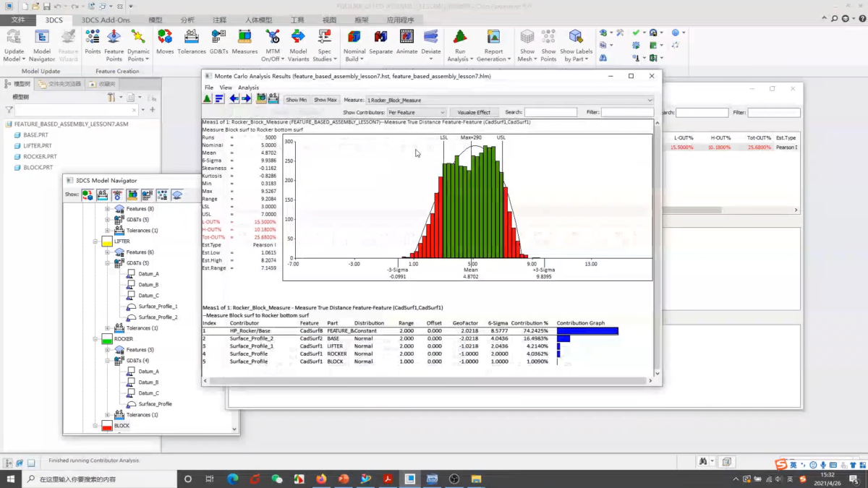Switch to the 文件 ribbon tab
Viewport: 868px width, 488px height.
point(18,20)
